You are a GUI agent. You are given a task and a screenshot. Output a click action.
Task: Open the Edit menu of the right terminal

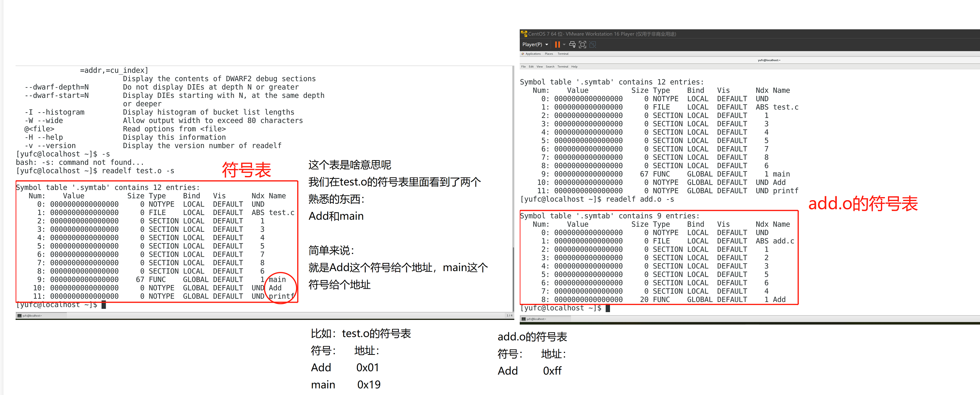pos(531,67)
